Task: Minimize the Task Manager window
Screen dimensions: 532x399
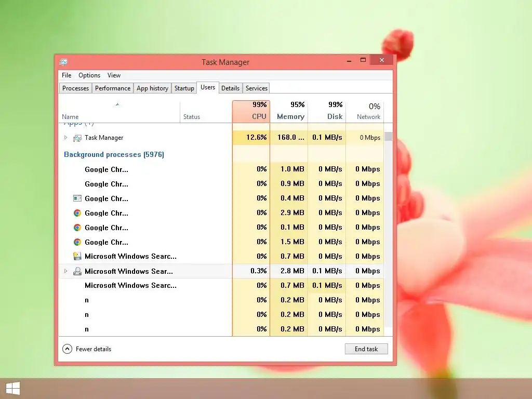Action: (349, 60)
